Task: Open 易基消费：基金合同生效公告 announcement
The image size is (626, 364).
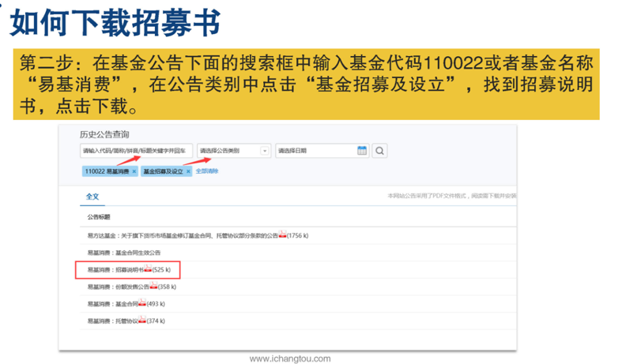Action: [x=124, y=253]
